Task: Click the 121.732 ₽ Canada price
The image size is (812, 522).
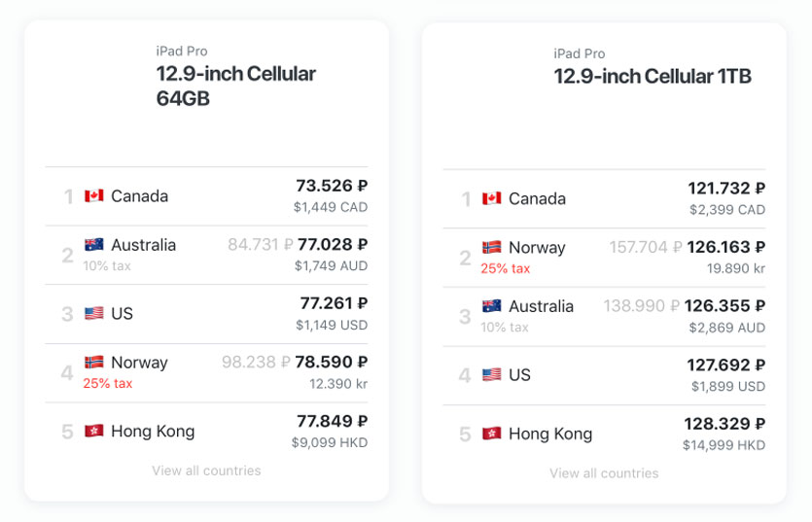Action: (726, 189)
